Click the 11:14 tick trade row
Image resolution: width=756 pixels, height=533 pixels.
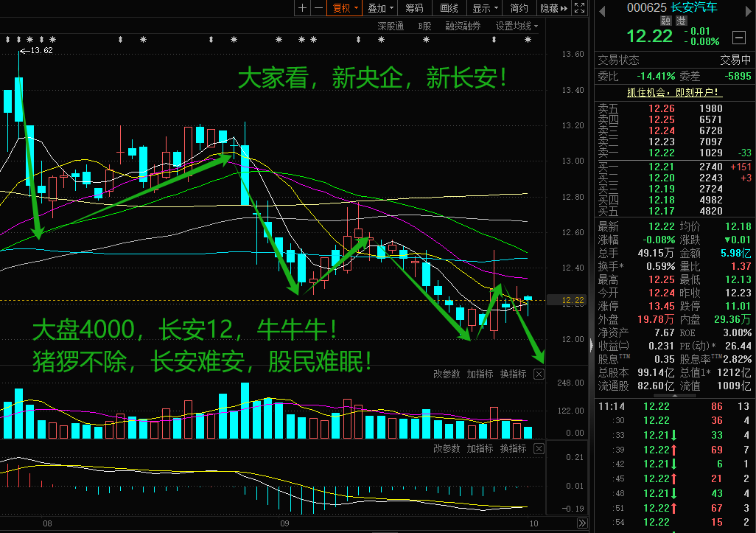673,407
